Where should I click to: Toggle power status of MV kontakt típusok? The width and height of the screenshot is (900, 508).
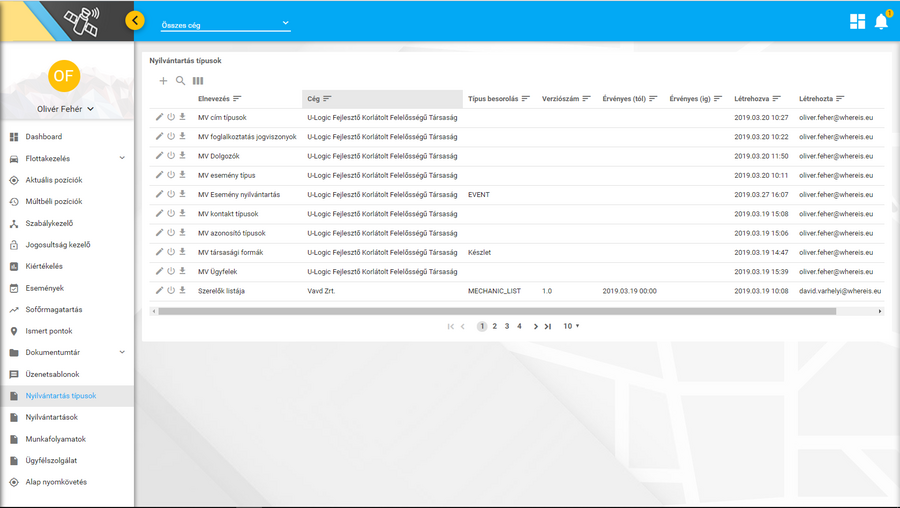point(171,213)
